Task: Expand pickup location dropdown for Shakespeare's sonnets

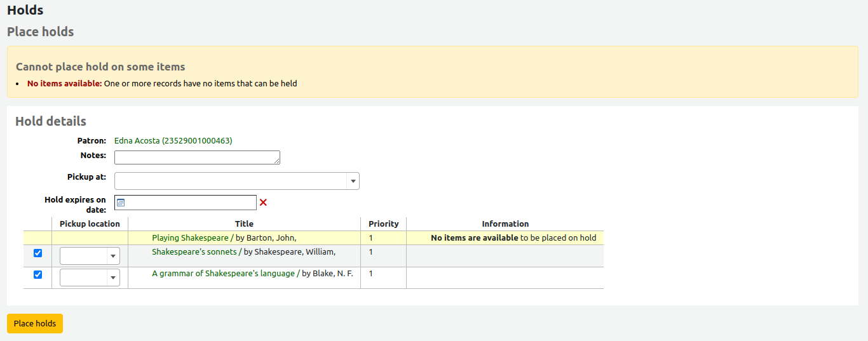Action: [90, 256]
